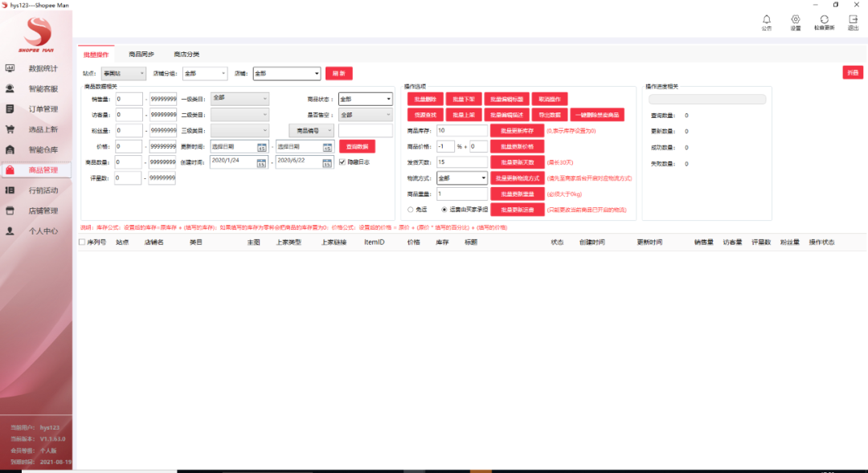Image resolution: width=868 pixels, height=473 pixels.
Task: Open the 店铺分组 dropdown
Action: (205, 73)
